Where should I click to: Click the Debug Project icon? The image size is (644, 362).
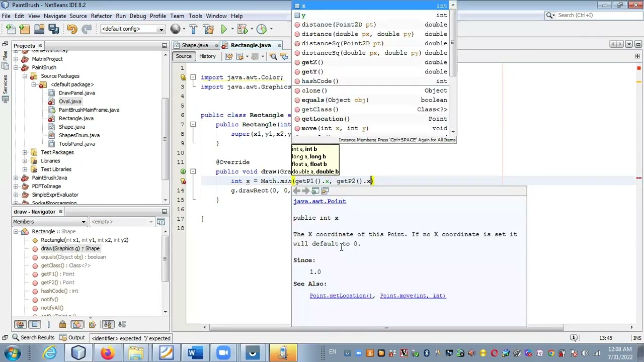point(242,29)
